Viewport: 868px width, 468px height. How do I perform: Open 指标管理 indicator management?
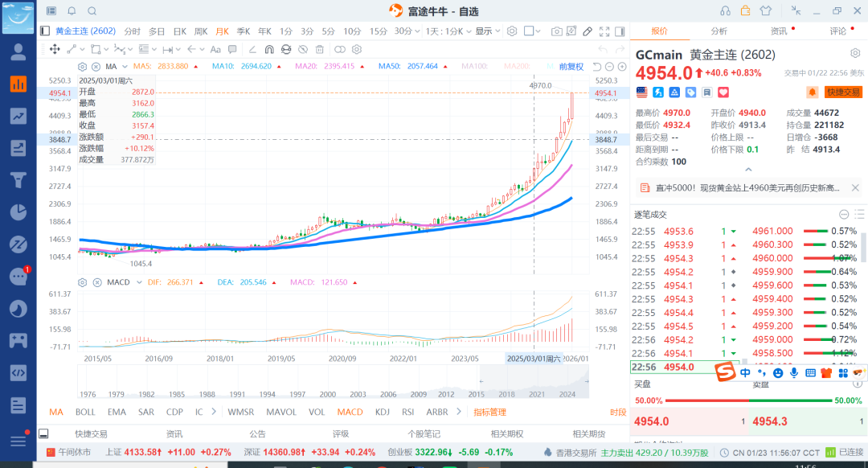coord(490,412)
